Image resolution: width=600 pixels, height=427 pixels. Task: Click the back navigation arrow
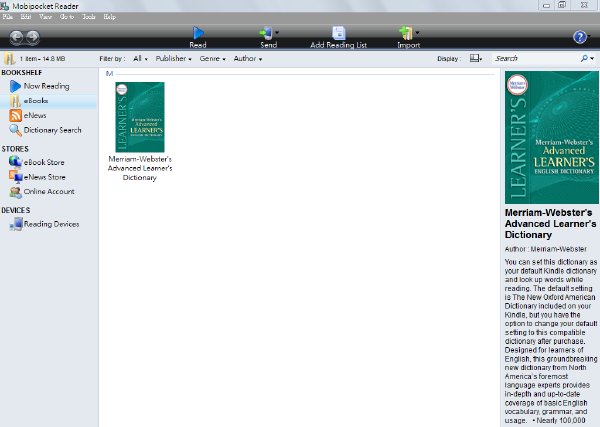pos(16,37)
